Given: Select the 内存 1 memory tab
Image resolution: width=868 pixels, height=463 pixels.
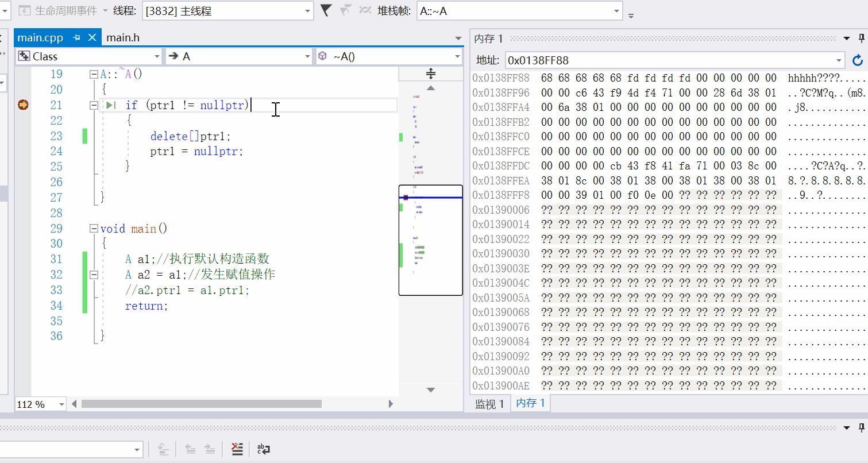Looking at the screenshot, I should [x=530, y=403].
